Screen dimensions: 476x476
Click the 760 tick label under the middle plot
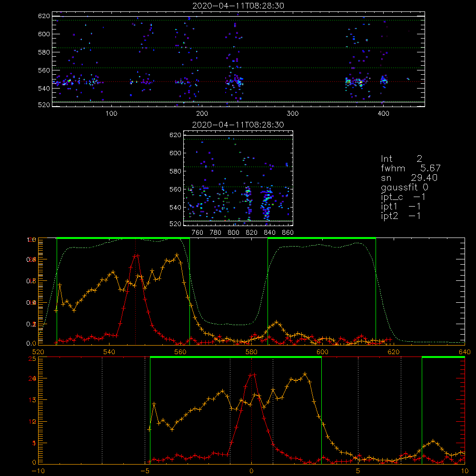click(198, 233)
